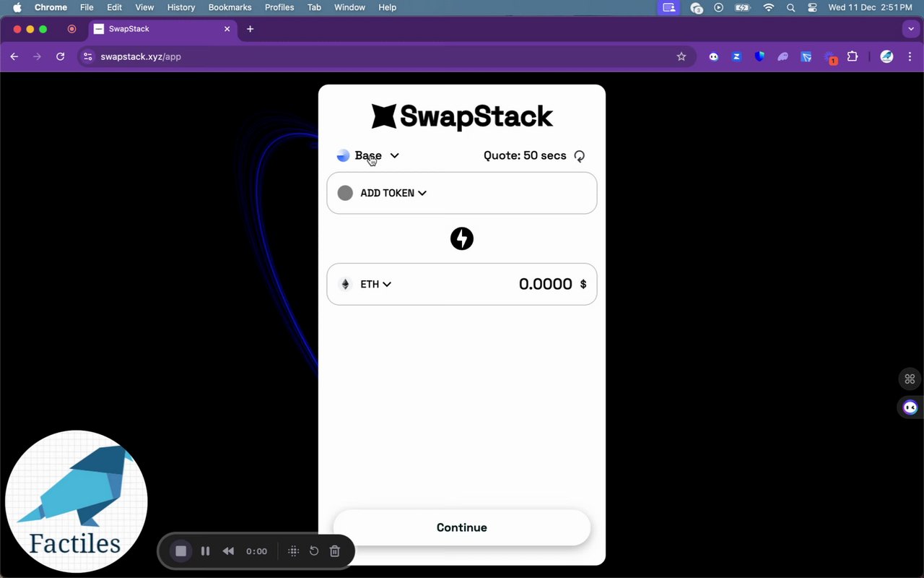Reload the swapstack.xyz page
This screenshot has height=578, width=924.
61,56
